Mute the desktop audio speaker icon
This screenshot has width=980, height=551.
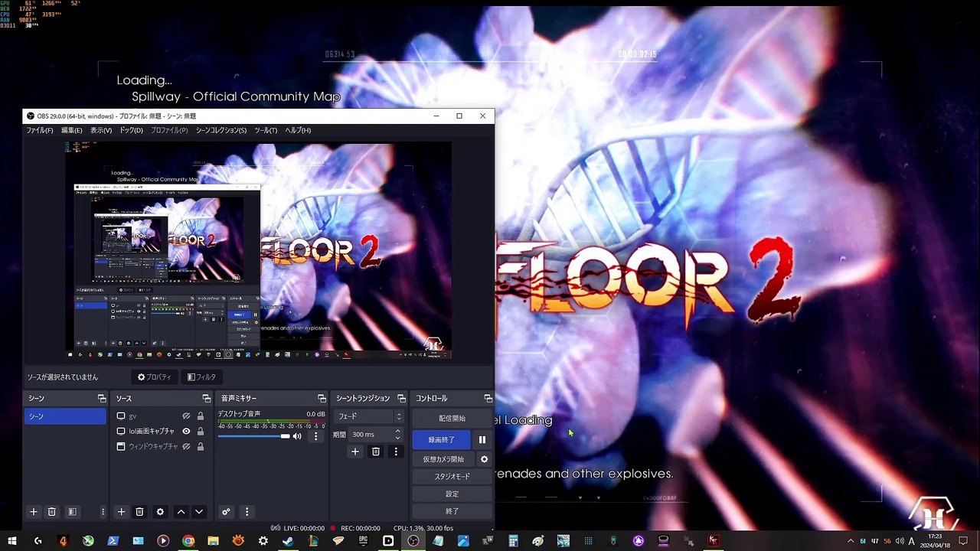tap(297, 436)
